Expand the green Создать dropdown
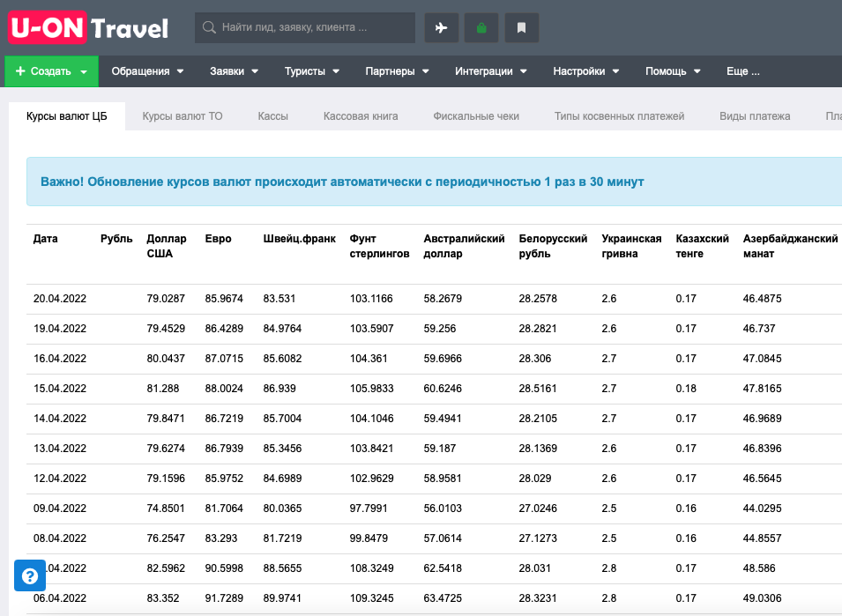The width and height of the screenshot is (842, 616). (51, 71)
